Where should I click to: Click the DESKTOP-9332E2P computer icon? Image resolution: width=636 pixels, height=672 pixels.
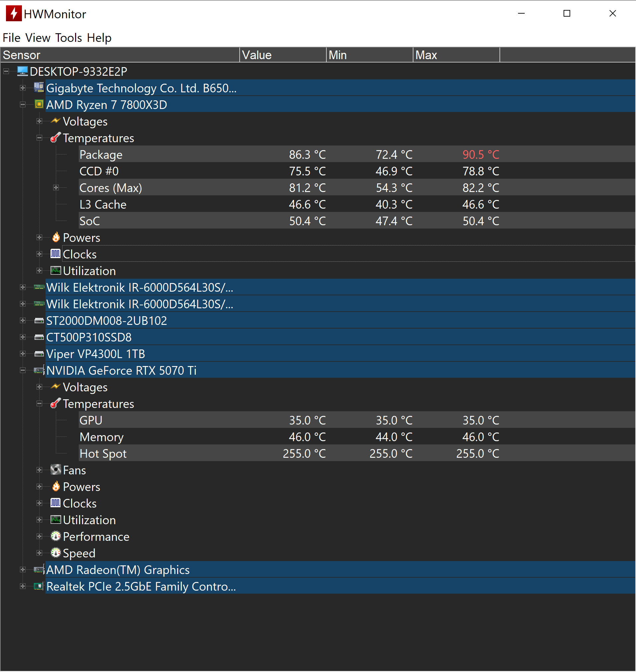click(22, 71)
